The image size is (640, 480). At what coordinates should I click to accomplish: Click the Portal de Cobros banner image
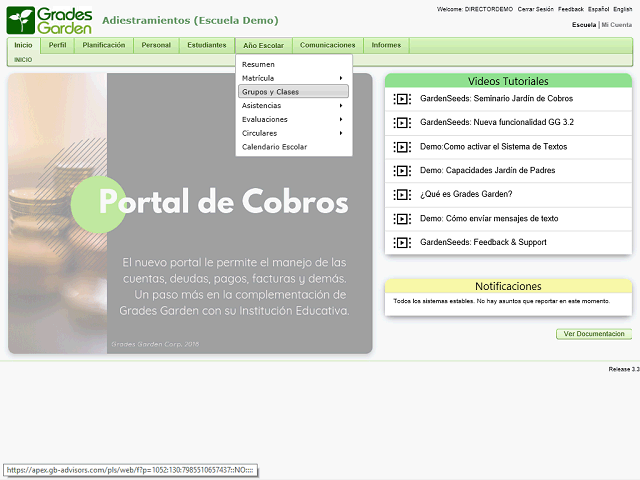190,213
